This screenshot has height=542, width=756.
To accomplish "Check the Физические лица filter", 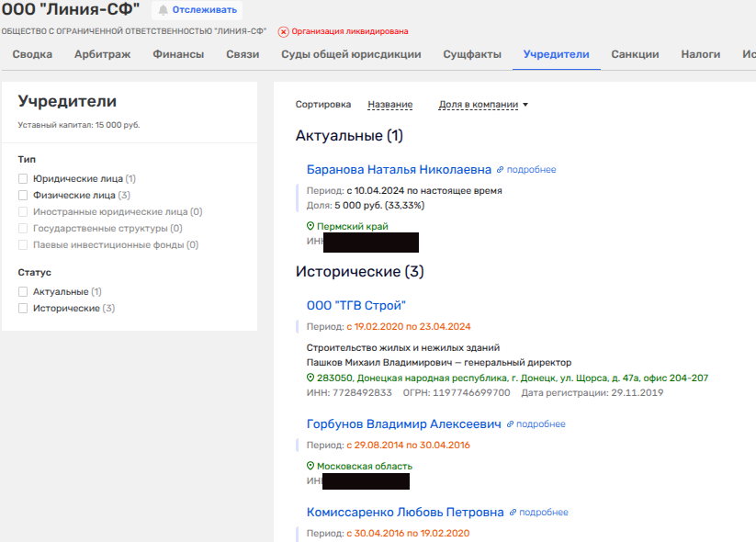I will pos(24,196).
